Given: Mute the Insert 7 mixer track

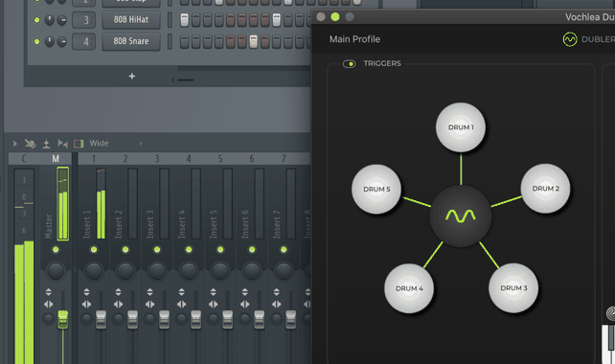Looking at the screenshot, I should coord(284,249).
